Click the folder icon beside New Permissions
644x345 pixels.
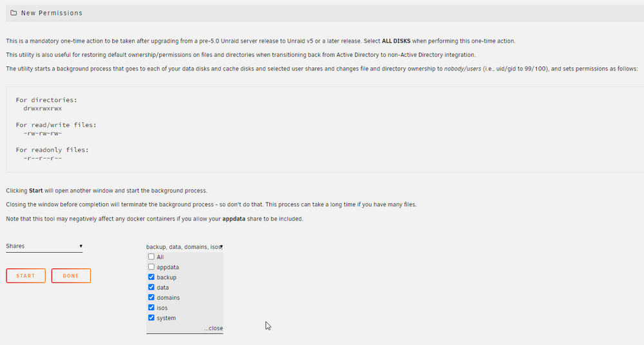click(x=14, y=13)
